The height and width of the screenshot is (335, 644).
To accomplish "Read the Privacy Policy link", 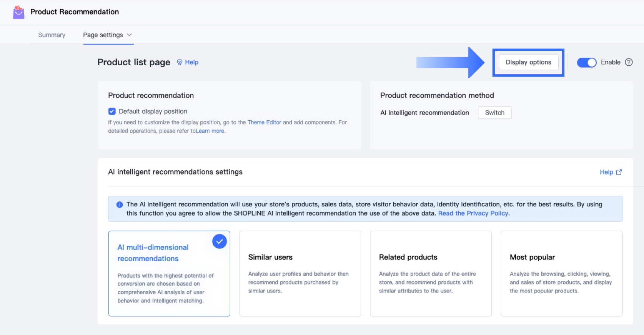I will point(474,213).
